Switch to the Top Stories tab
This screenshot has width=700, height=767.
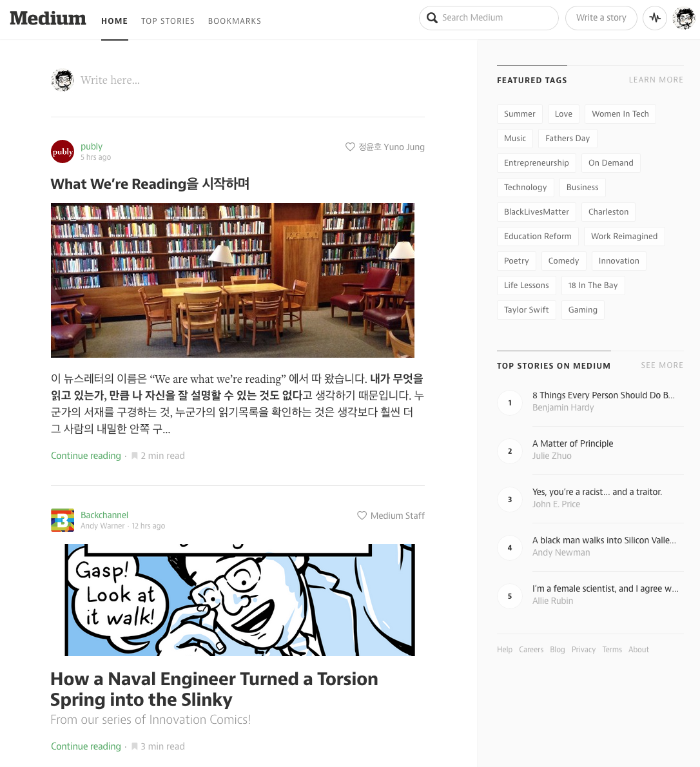[x=168, y=21]
